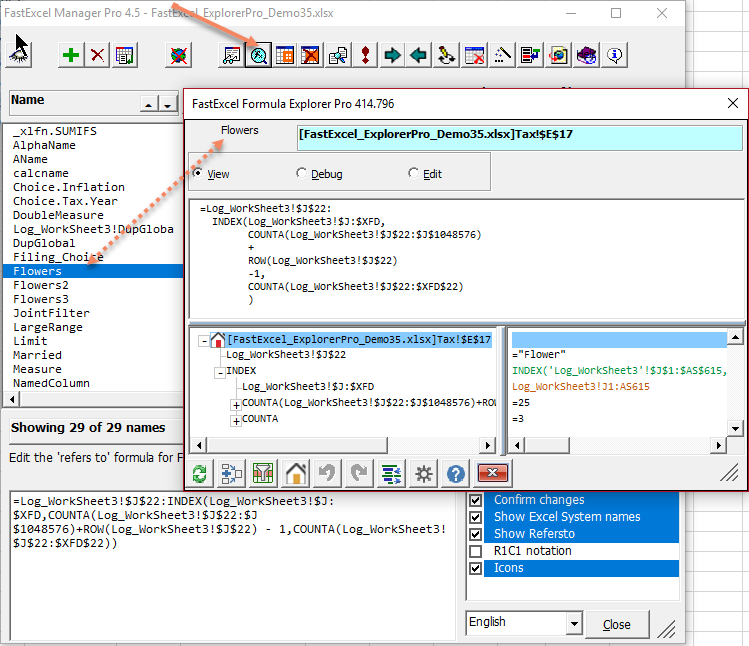Viewport: 749px width, 646px height.
Task: Click the =25 value in results pane
Action: coord(521,403)
